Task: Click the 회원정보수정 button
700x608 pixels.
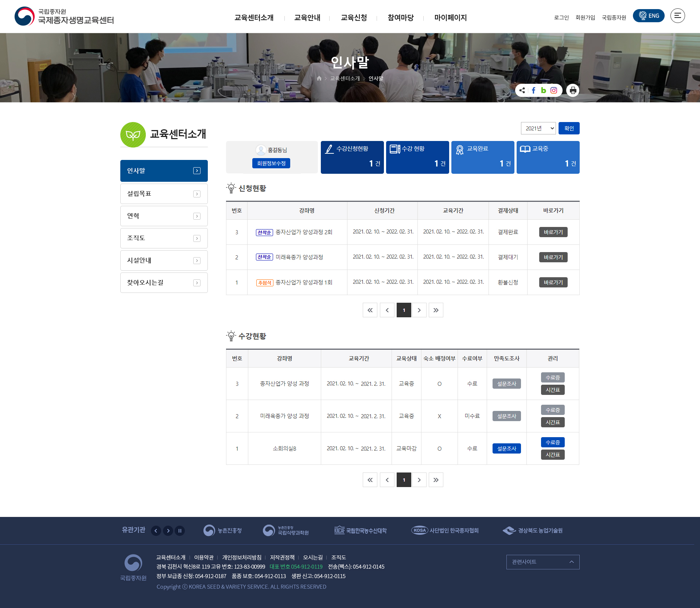Action: tap(271, 163)
